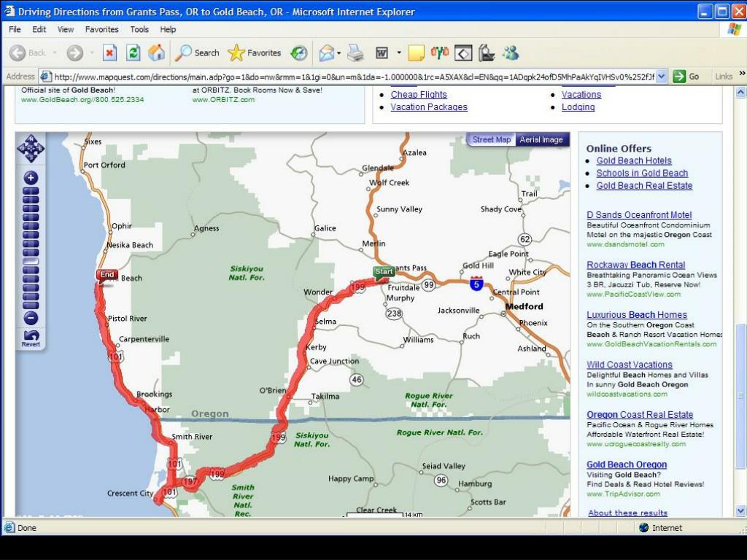This screenshot has height=560, width=747.
Task: Open the Cheap Flights link
Action: 419,94
